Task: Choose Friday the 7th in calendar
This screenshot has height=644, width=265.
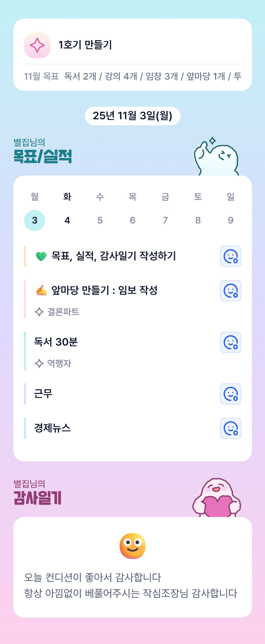Action: pyautogui.click(x=165, y=220)
